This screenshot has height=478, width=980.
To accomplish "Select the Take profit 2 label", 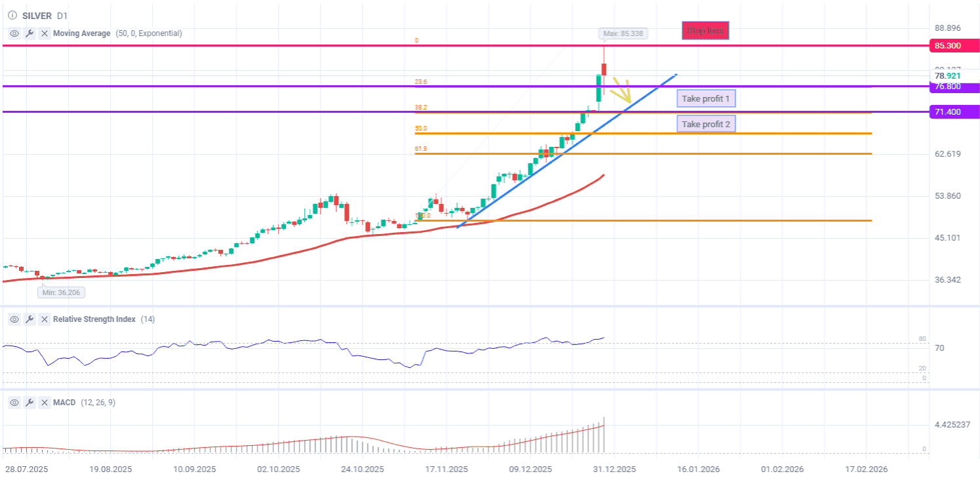I will pyautogui.click(x=706, y=124).
